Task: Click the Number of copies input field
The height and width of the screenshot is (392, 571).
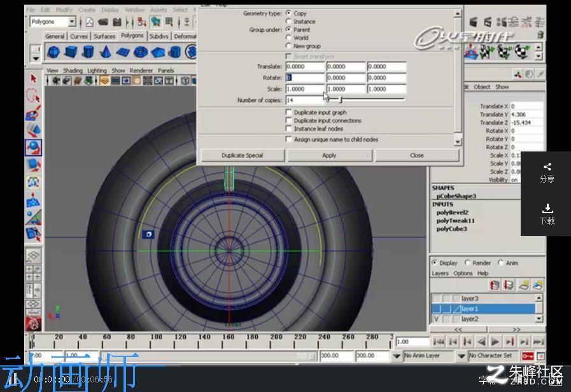Action: coord(304,100)
